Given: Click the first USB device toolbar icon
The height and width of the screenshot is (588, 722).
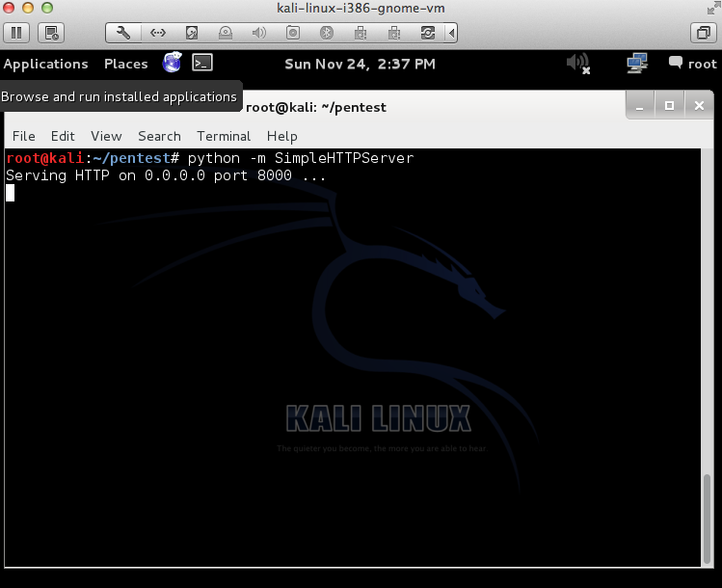Looking at the screenshot, I should pyautogui.click(x=361, y=33).
